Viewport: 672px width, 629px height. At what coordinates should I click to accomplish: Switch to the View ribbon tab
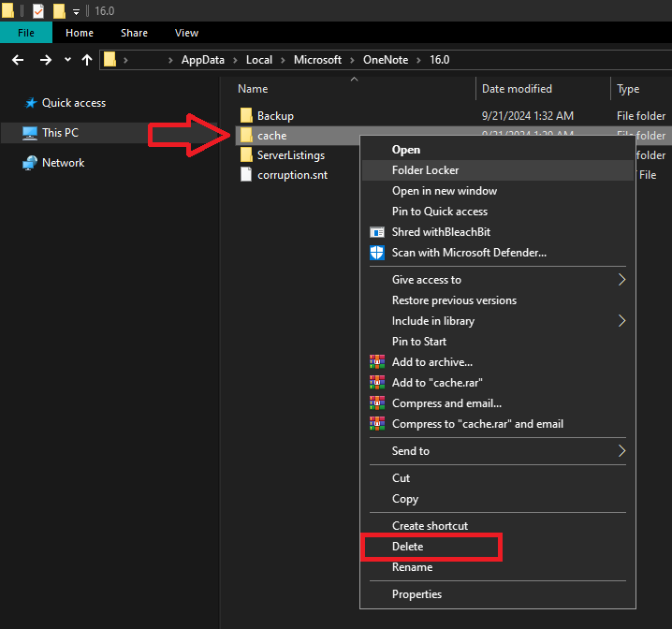186,33
